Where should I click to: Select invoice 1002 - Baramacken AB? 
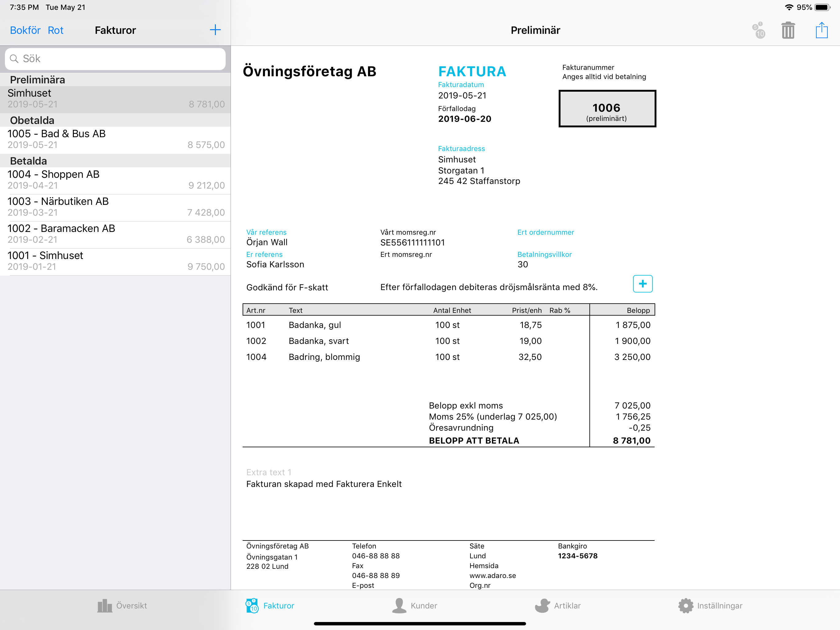pyautogui.click(x=115, y=234)
